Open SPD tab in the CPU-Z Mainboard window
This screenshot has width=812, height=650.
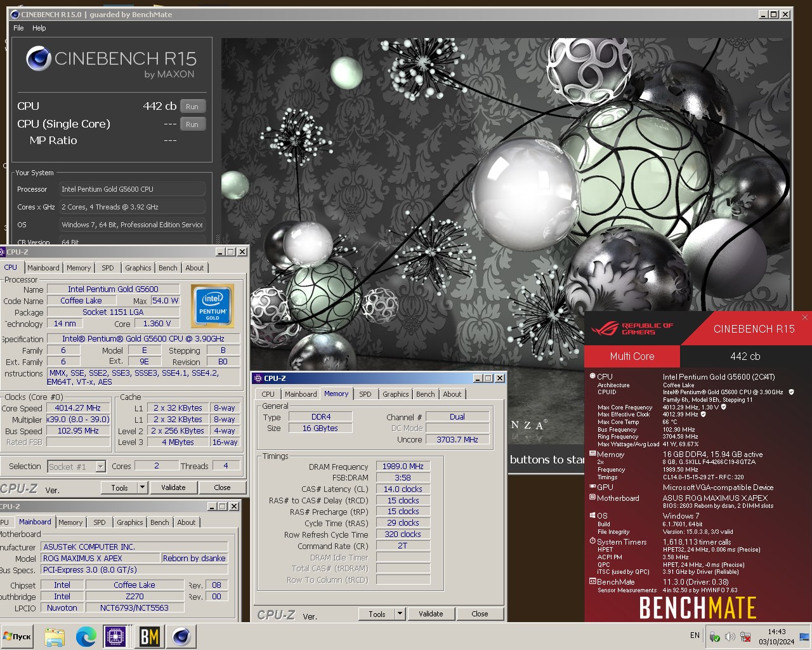pyautogui.click(x=100, y=522)
